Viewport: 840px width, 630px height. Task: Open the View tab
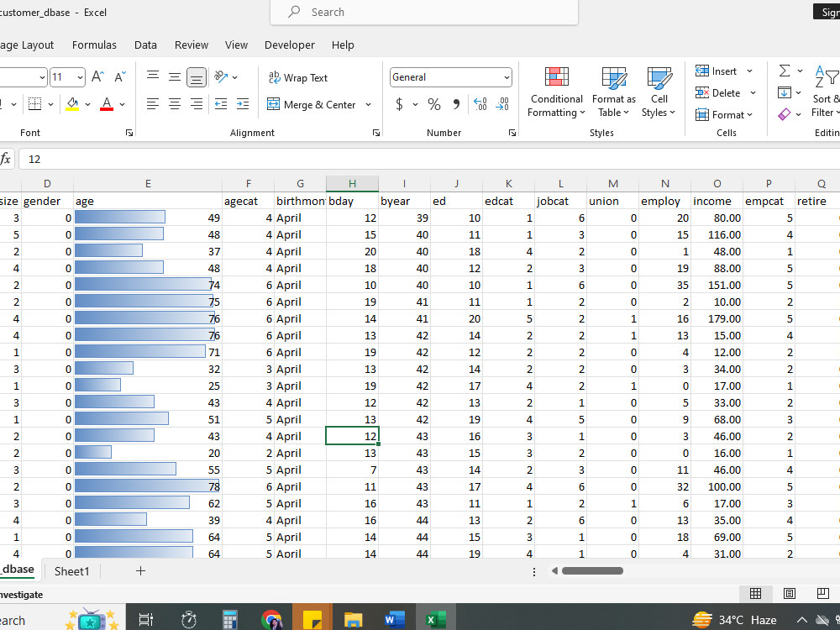pyautogui.click(x=236, y=45)
